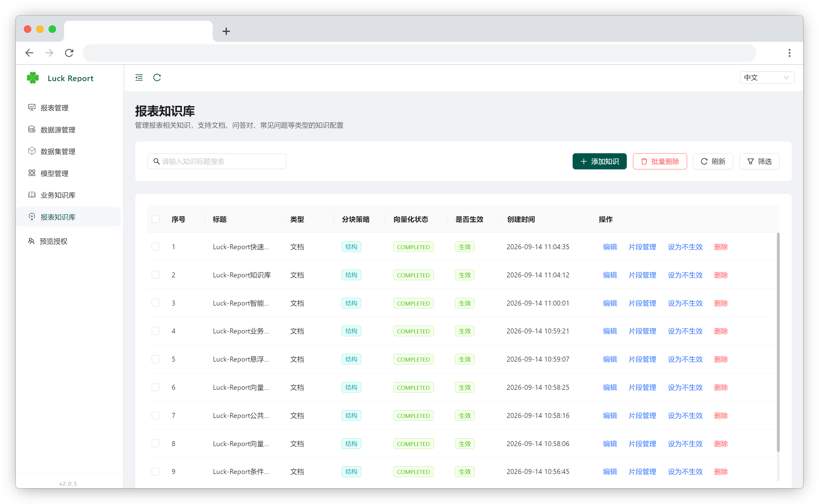Click 编辑 for row 1

[610, 247]
